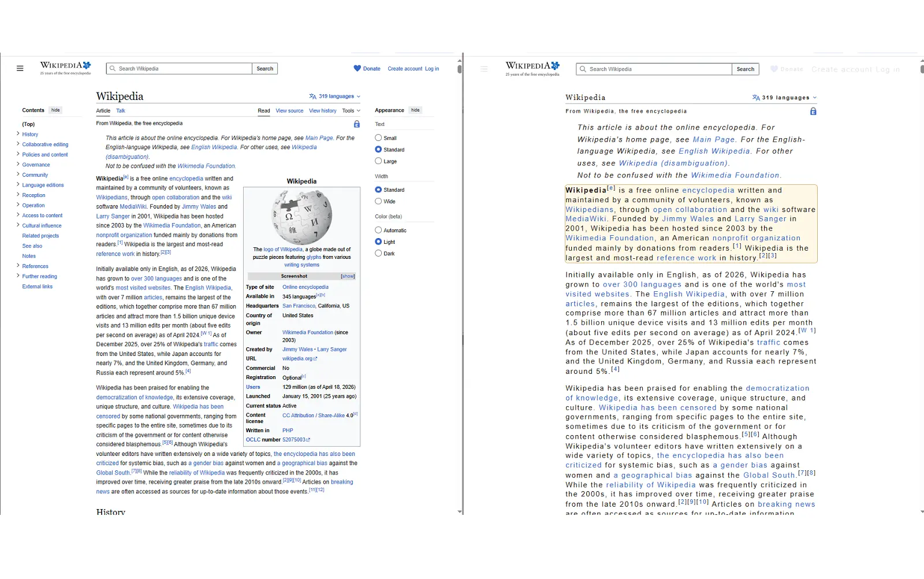Click the external link icon beside wikipedia.org
The image size is (924, 579).
(x=316, y=358)
